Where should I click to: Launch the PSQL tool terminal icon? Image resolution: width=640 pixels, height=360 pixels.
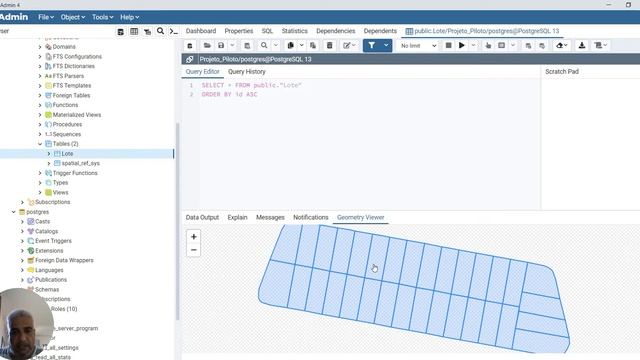coord(173,31)
